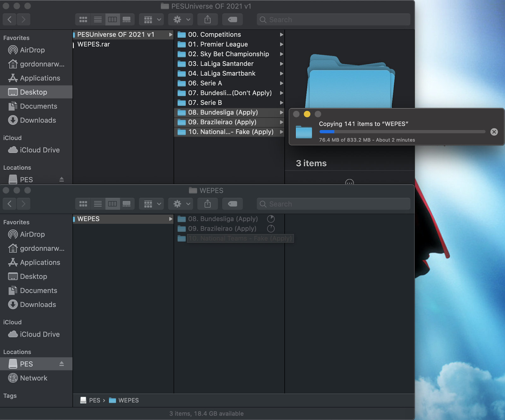Open Documents in WEPES window sidebar

(36, 291)
